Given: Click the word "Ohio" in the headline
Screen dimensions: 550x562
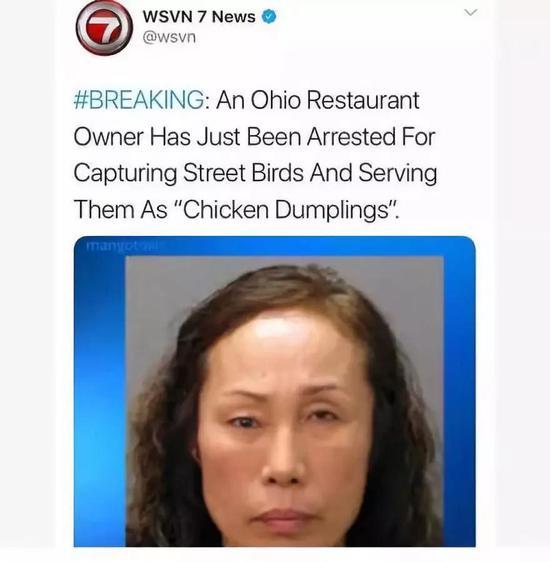Looking at the screenshot, I should point(276,100).
